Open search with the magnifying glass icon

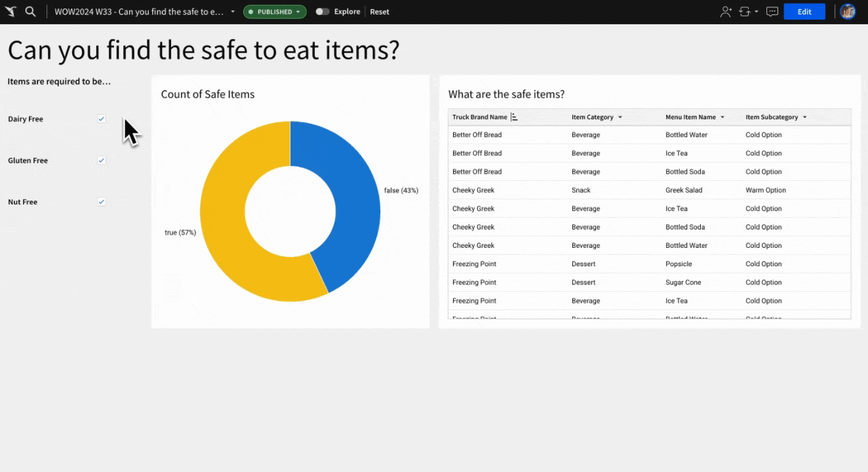[30, 12]
